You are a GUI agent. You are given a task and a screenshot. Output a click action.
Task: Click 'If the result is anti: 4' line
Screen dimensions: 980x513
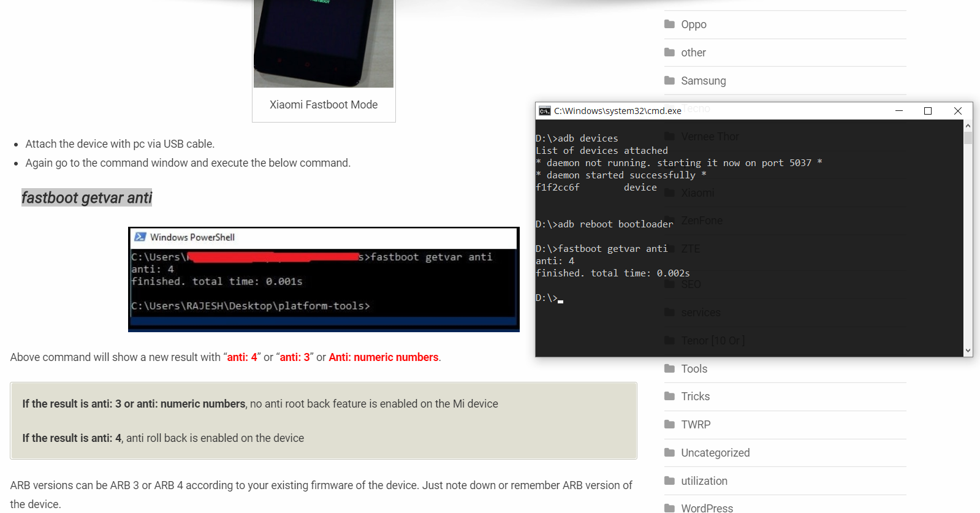[163, 438]
